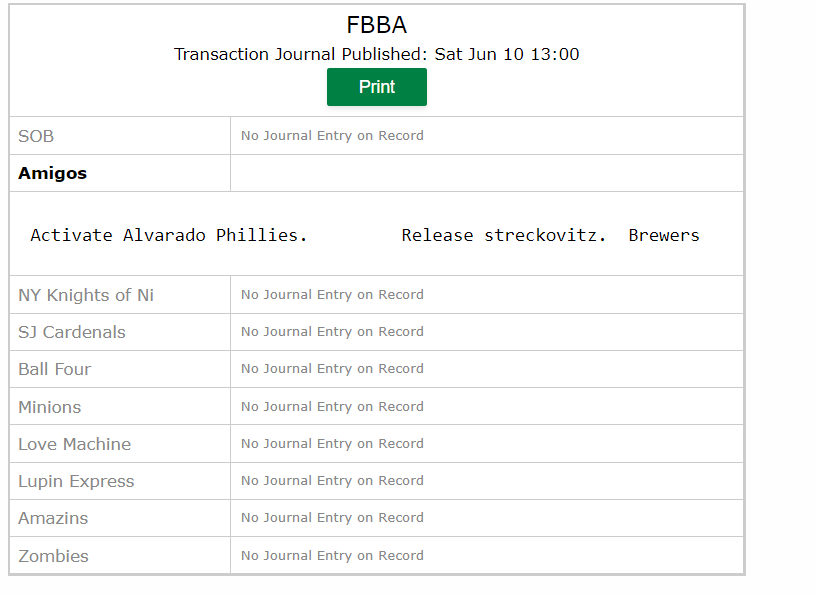Screen dimensions: 815x596
Task: Click Minions' No Journal Entry on Record
Action: (x=332, y=406)
